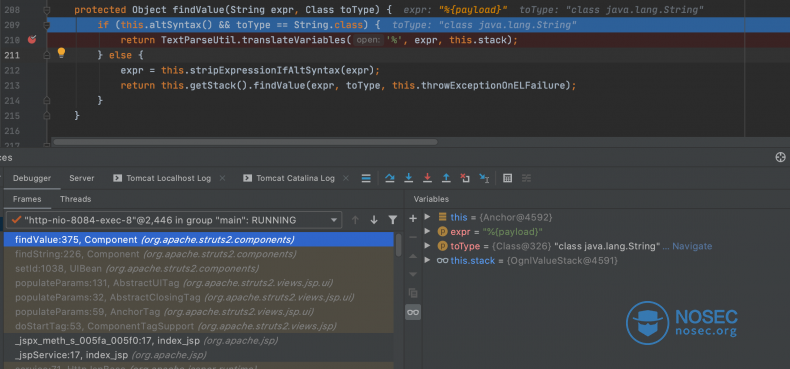The width and height of the screenshot is (790, 369).
Task: Select frame populateParams:32, AbstractClosingTag
Action: pos(199,297)
